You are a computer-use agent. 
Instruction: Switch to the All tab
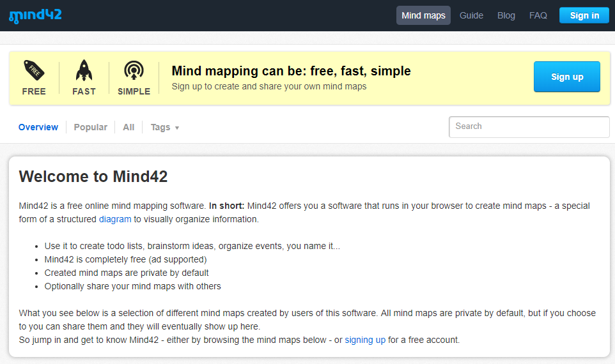[128, 127]
